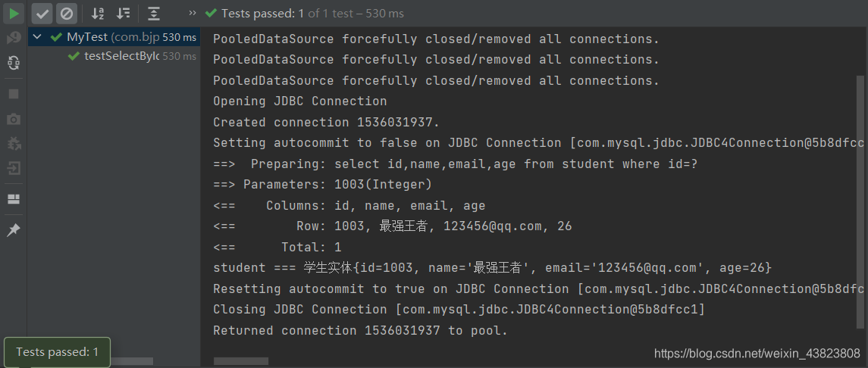
Task: Select the testSelectById test entry
Action: pyautogui.click(x=121, y=56)
